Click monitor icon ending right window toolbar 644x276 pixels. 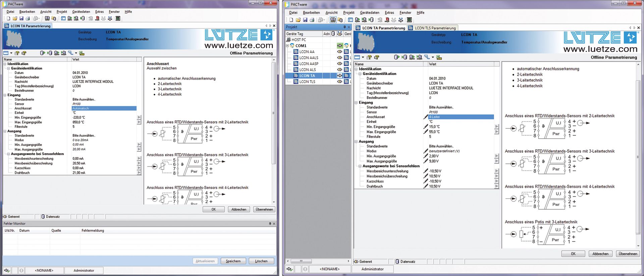point(409,19)
